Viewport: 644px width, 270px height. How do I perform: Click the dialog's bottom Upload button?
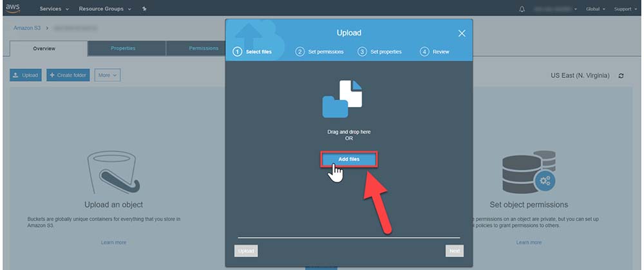(x=246, y=251)
